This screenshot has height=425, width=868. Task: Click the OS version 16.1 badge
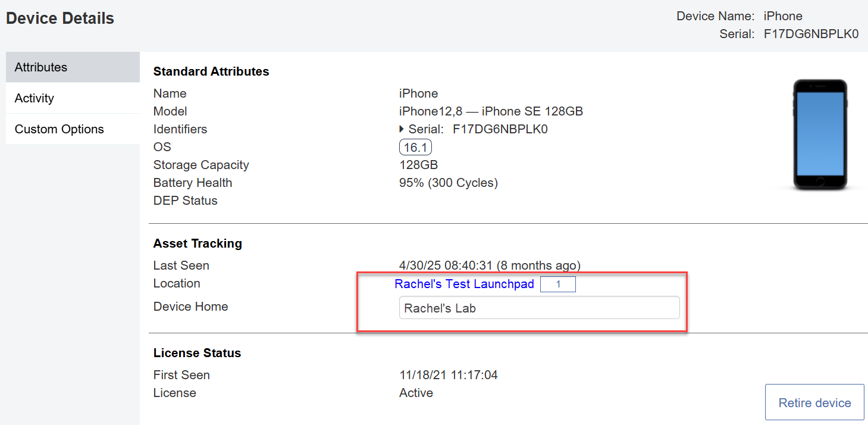[415, 147]
